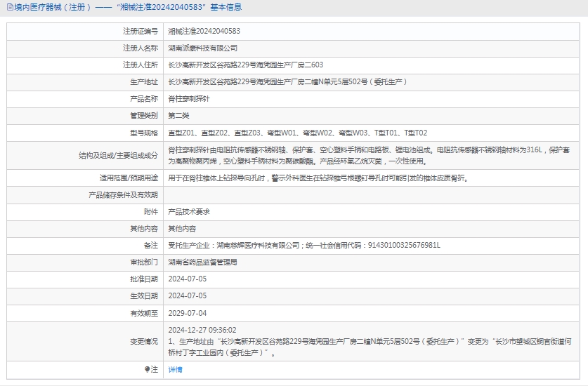
Task: Click the document icon beside the page title
Action: [x=8, y=7]
